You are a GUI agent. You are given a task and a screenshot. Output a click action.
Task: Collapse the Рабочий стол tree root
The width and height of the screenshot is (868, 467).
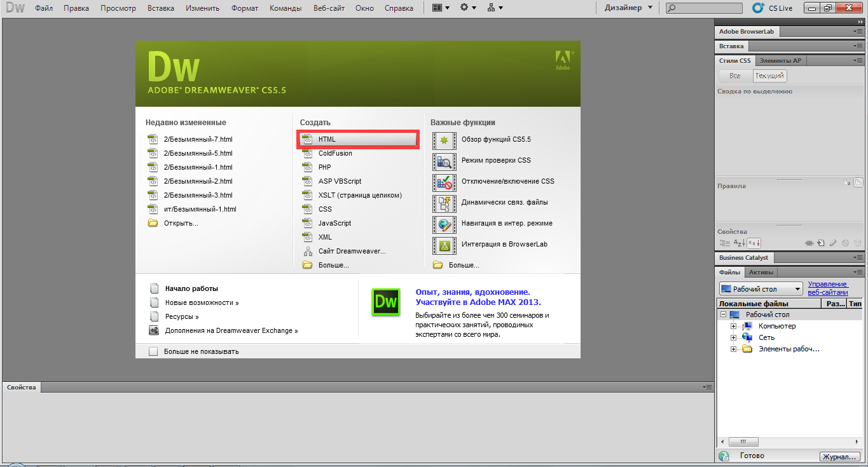click(723, 315)
